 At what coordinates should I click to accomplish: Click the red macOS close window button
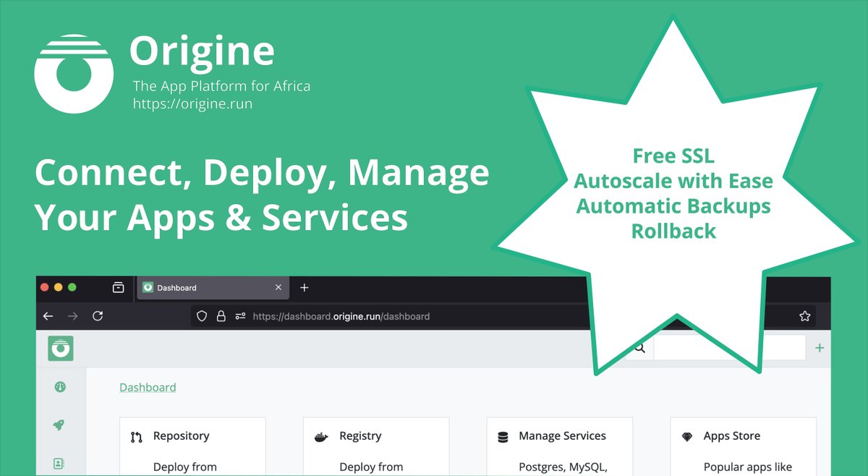point(45,287)
